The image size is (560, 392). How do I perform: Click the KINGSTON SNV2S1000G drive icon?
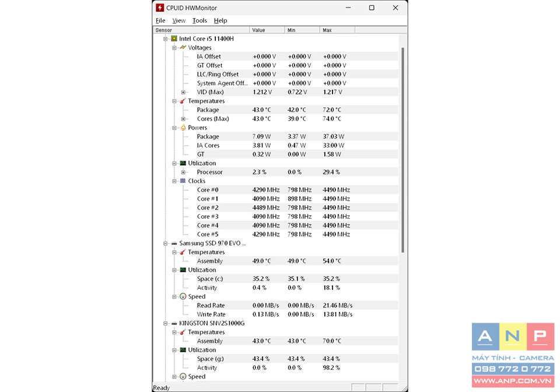pos(174,323)
